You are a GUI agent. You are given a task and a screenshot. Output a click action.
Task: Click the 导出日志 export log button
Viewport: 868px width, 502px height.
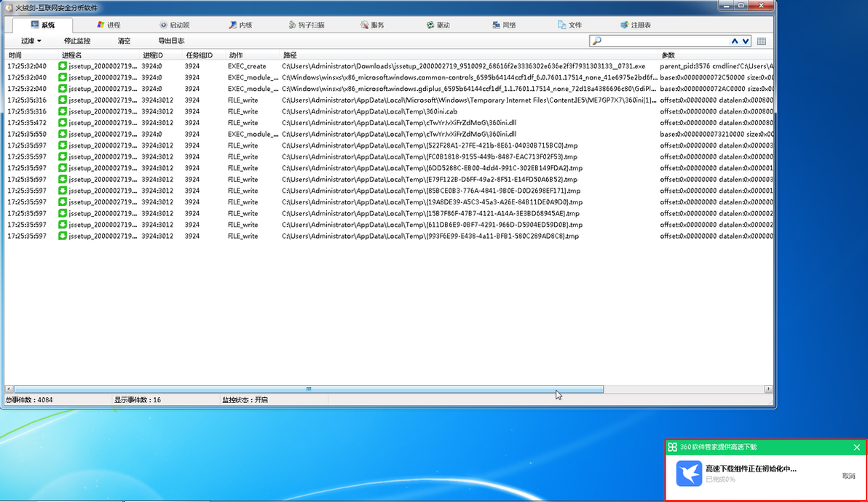tap(171, 41)
